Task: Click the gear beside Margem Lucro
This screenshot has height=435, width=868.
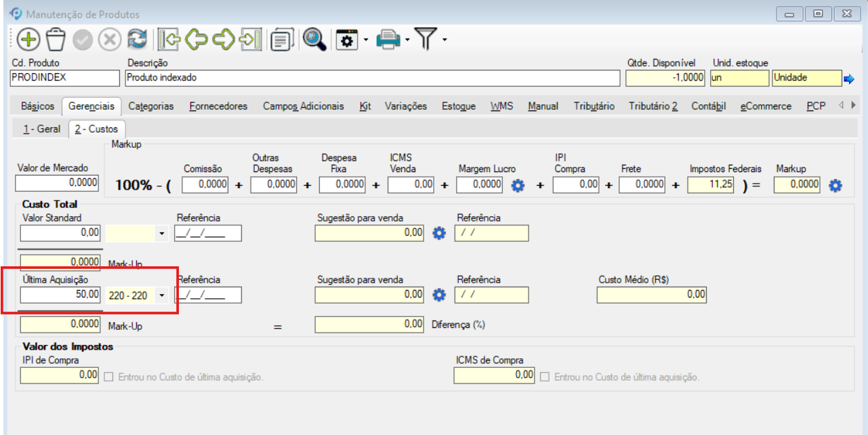Action: [518, 185]
